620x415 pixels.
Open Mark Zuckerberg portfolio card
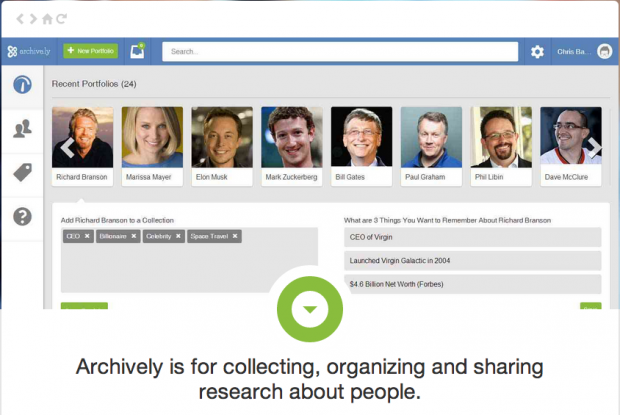292,146
